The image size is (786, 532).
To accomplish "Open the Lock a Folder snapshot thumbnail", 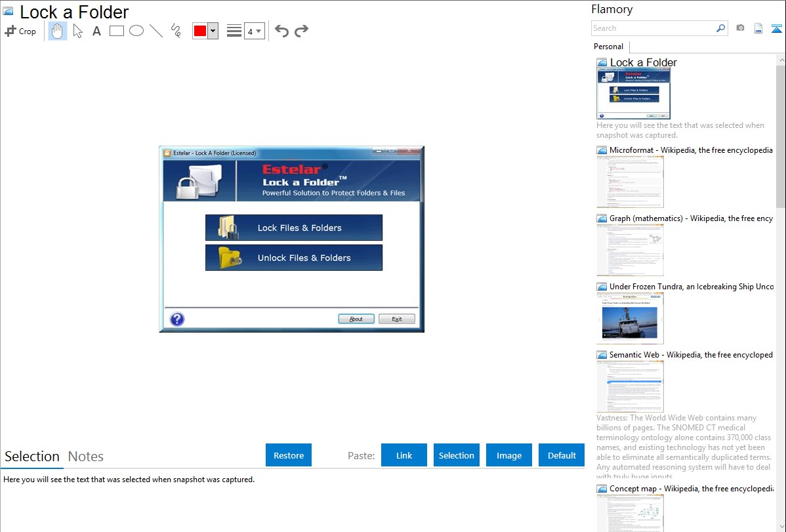I will (633, 93).
